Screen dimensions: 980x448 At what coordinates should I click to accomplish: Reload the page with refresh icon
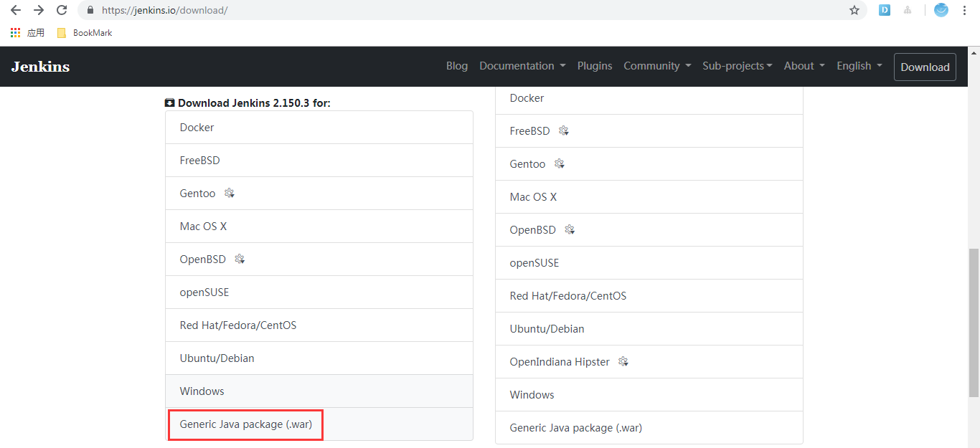tap(62, 10)
